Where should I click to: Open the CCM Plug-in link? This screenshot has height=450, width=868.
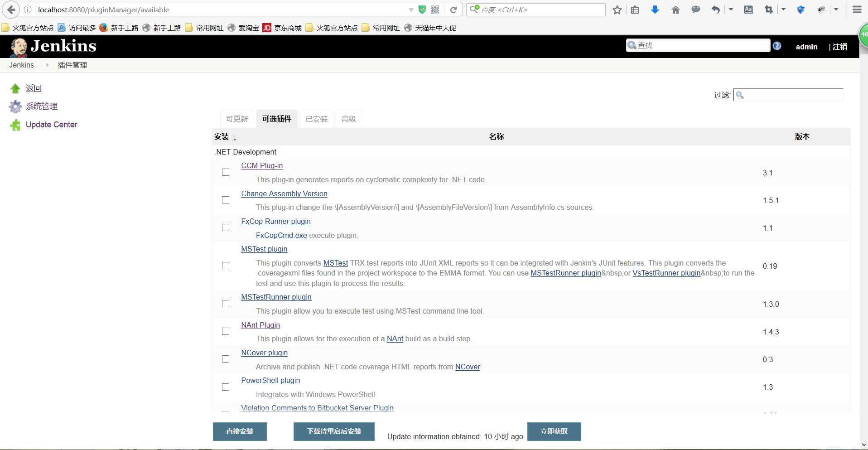pos(262,166)
